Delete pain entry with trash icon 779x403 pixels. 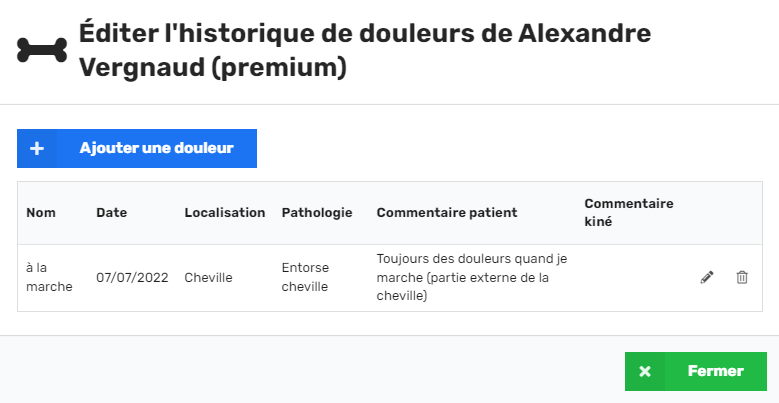pos(742,277)
